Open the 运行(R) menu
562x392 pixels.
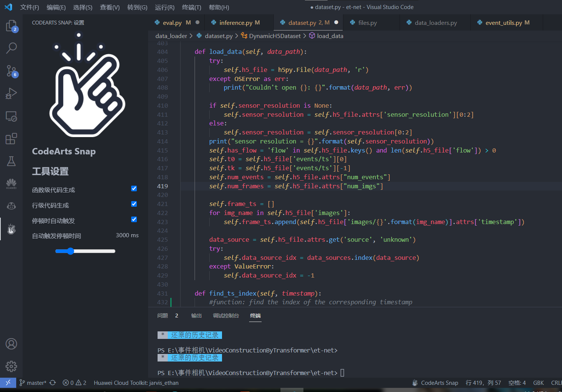pos(165,7)
